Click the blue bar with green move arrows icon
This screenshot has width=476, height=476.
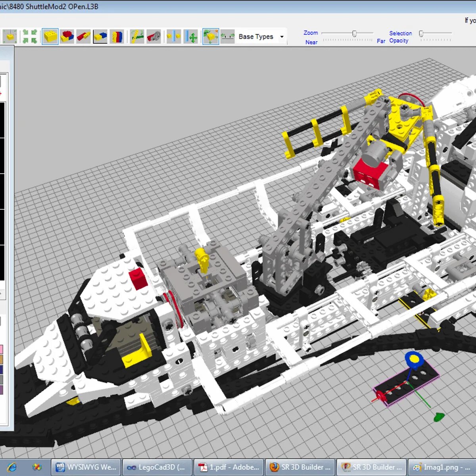191,36
